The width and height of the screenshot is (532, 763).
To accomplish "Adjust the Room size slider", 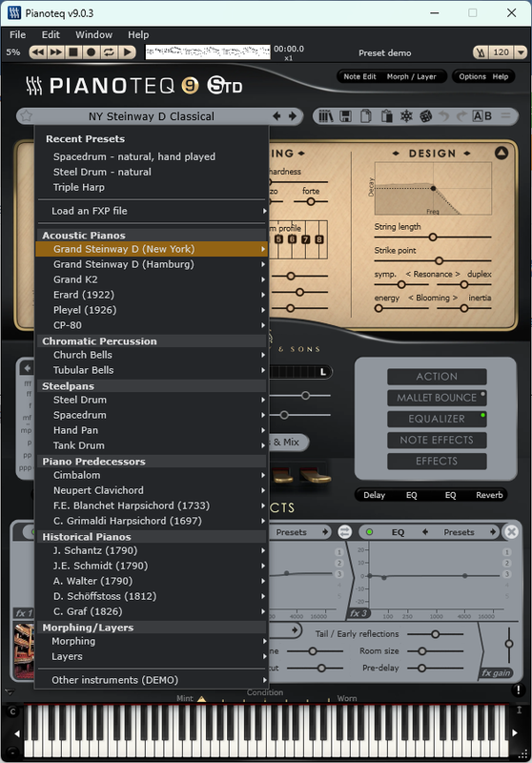I will (435, 651).
